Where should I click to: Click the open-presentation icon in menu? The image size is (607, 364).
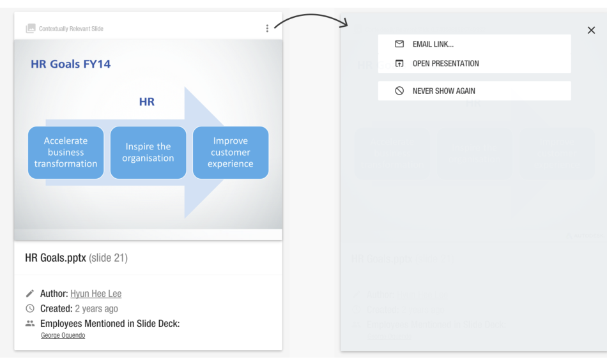point(399,63)
